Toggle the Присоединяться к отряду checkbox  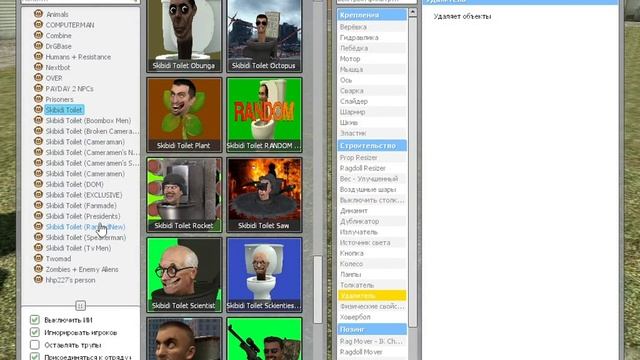coord(35,357)
